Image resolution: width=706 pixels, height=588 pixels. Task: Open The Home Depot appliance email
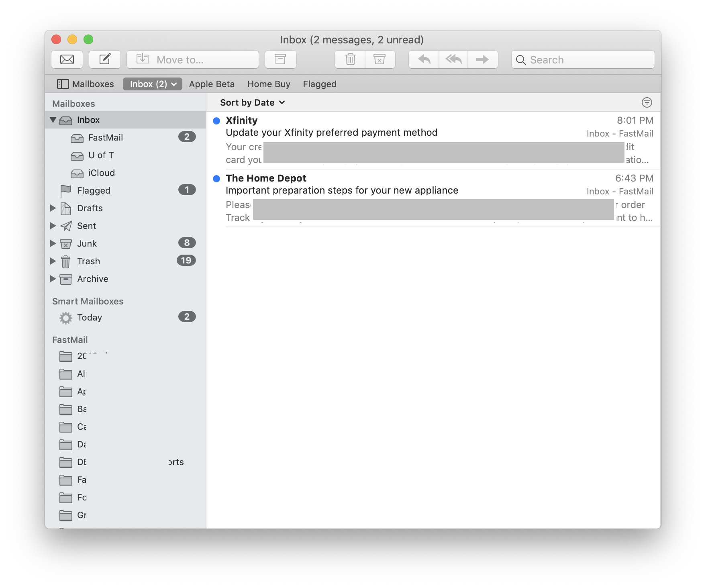click(434, 198)
